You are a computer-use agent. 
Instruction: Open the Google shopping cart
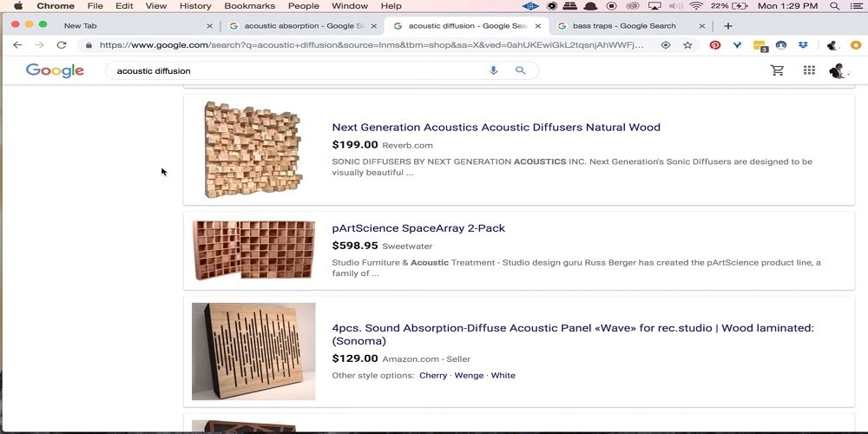777,70
